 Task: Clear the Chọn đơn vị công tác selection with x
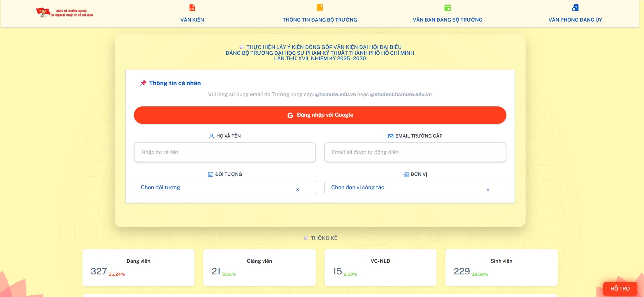[x=488, y=190]
